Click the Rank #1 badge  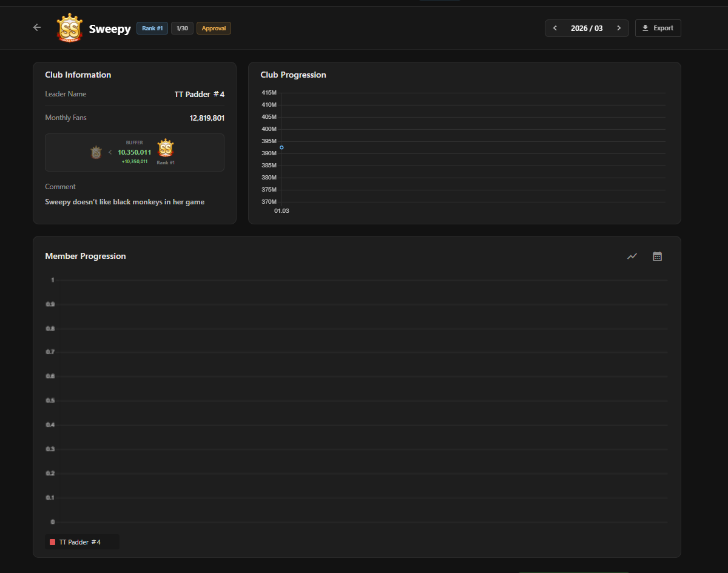[x=152, y=28]
